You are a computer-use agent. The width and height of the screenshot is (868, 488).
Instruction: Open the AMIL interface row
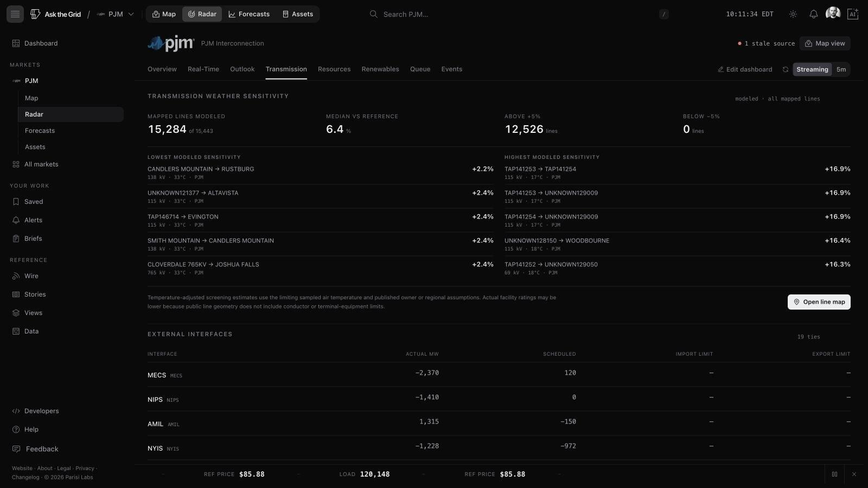point(499,423)
